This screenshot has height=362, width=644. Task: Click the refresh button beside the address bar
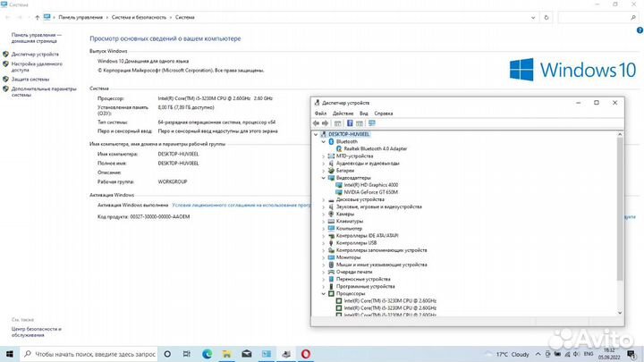pos(547,17)
